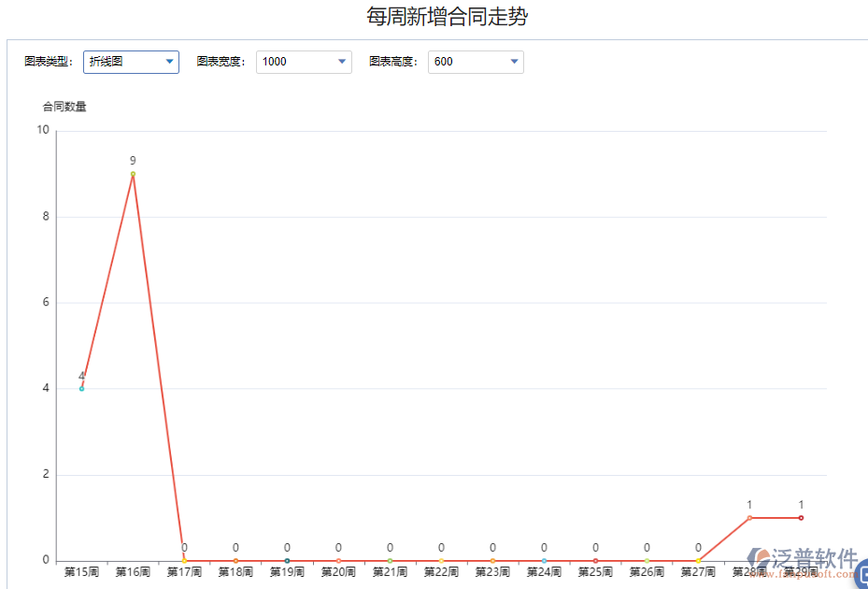This screenshot has height=589, width=868.
Task: Click the 第27周 axis label
Action: pos(697,571)
